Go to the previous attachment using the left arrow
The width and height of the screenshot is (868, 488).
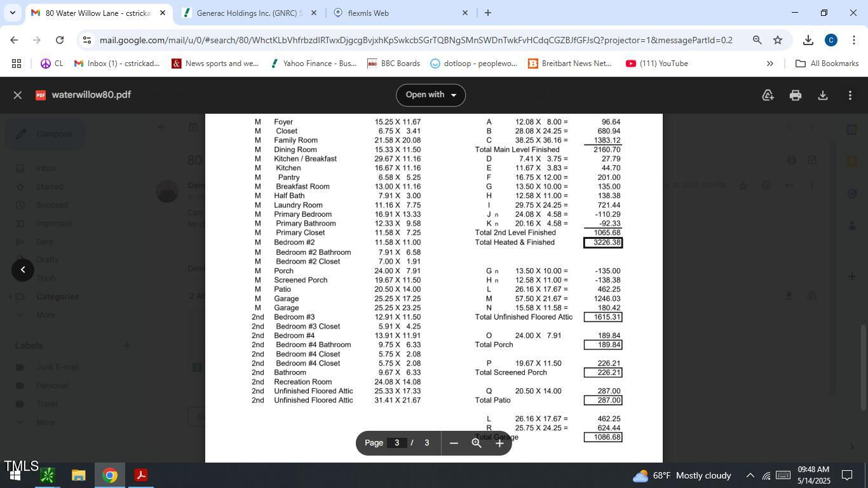click(x=23, y=270)
